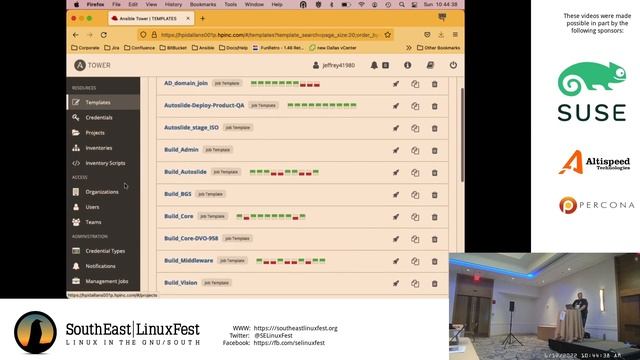Launch the AD_domain_join template with rocket icon
Screen dimensions: 640x360
click(x=396, y=84)
